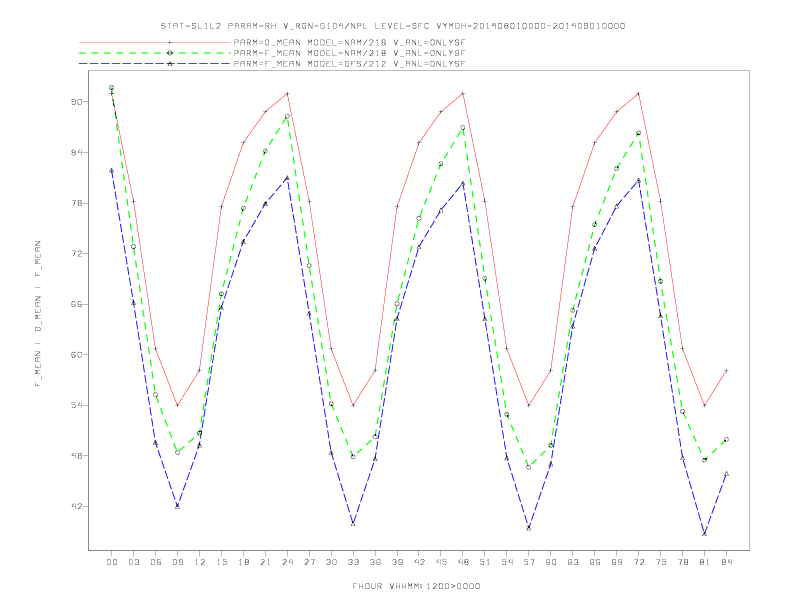Click y-axis tick value 84
792x612 pixels.
click(76, 152)
